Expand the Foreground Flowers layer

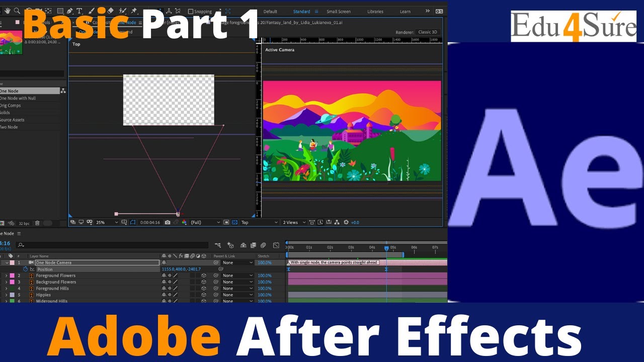point(7,276)
